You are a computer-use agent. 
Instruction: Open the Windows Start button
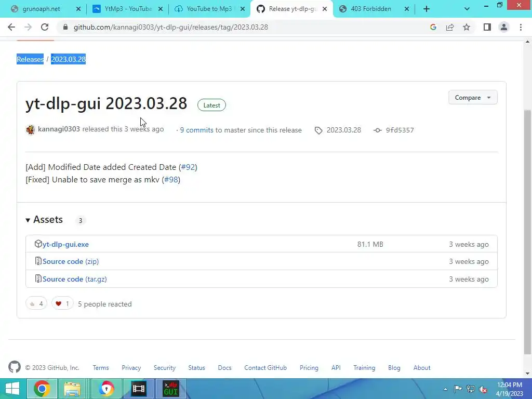12,389
